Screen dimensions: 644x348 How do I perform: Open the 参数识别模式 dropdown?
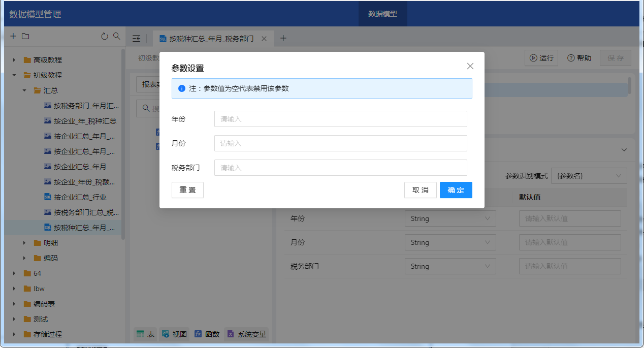pyautogui.click(x=589, y=176)
